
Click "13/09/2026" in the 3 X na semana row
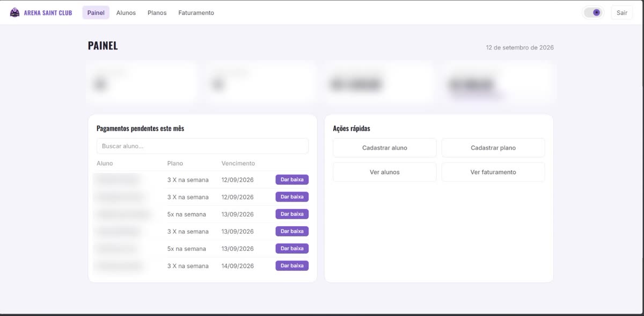pos(237,232)
